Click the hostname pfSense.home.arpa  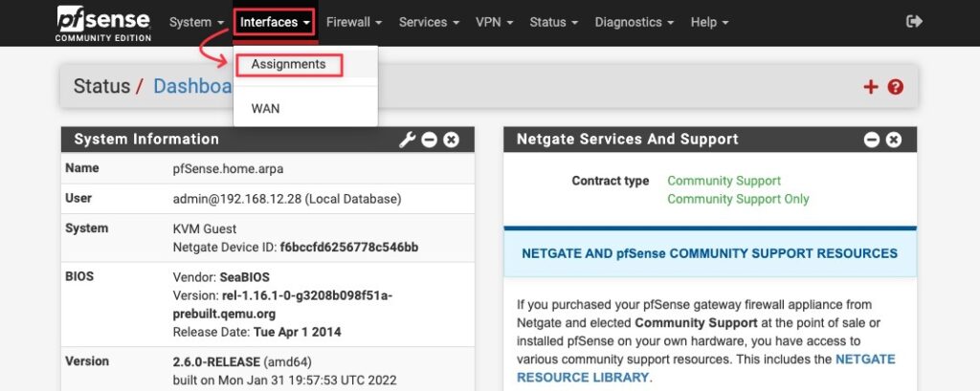(x=228, y=168)
